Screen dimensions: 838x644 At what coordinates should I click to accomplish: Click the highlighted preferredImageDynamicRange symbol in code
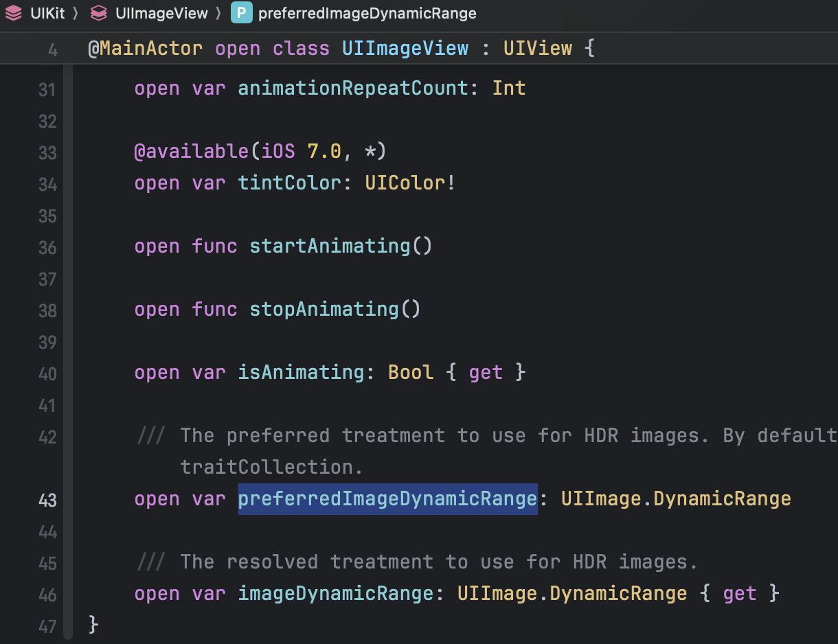387,498
